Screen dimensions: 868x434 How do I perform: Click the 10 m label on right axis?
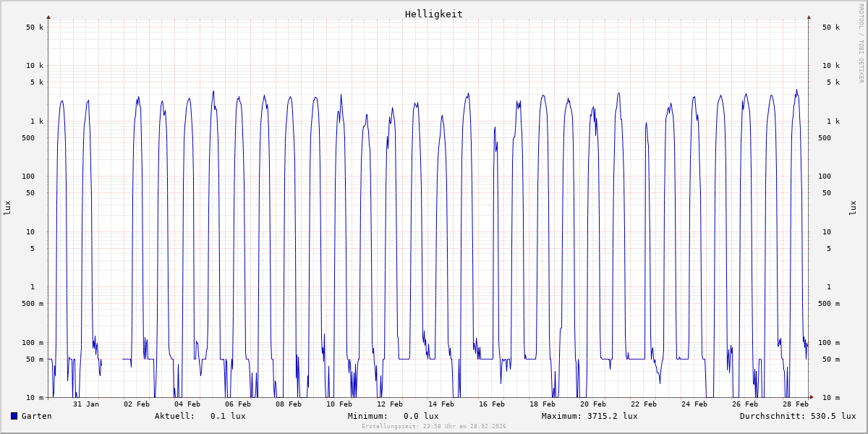pyautogui.click(x=830, y=398)
